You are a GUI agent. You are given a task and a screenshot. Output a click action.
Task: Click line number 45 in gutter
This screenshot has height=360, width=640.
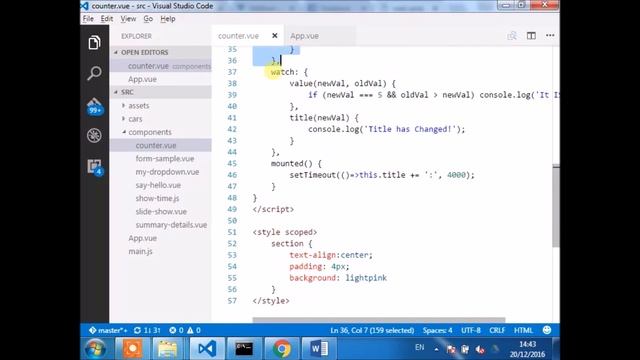pyautogui.click(x=232, y=163)
